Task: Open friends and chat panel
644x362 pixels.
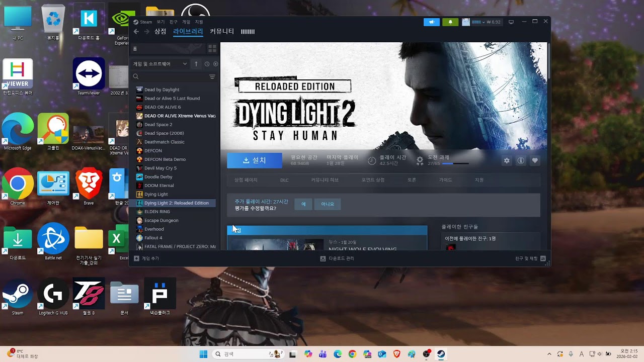Action: click(530, 258)
